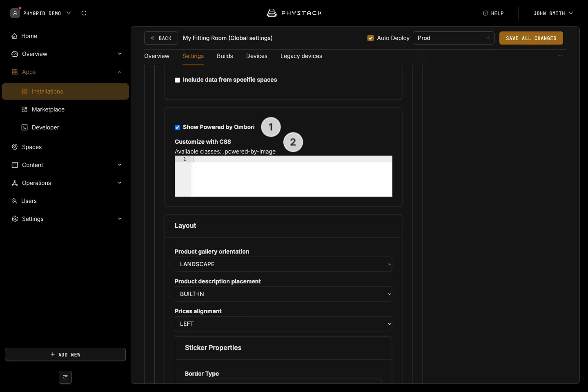Open Product gallery orientation dropdown
This screenshot has height=392, width=588.
(283, 264)
